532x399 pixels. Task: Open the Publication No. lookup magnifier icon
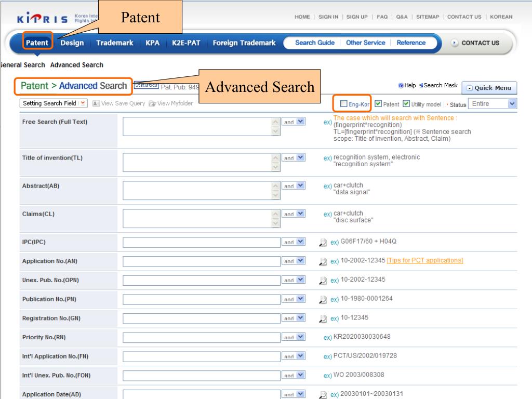point(323,299)
